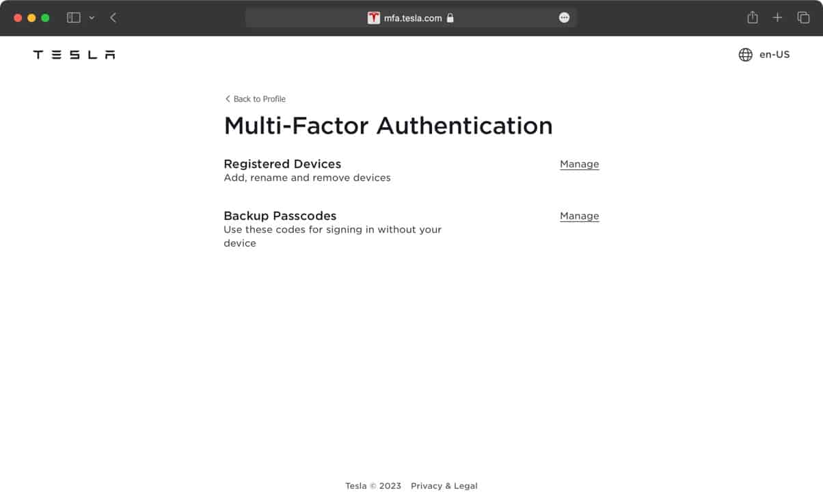Click the globe language icon
The image size is (823, 504).
[x=746, y=55]
